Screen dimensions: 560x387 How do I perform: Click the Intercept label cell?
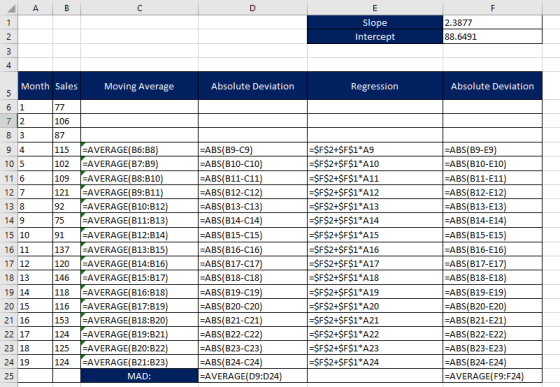[x=375, y=37]
